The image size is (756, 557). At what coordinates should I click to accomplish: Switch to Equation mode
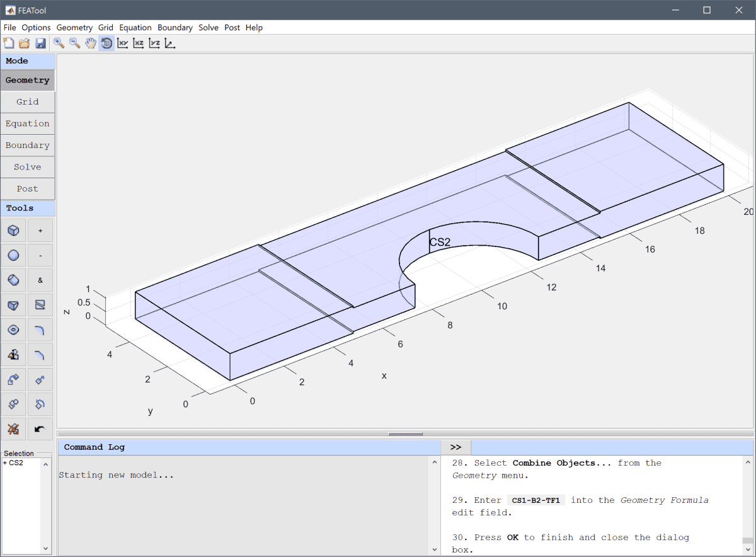coord(28,123)
